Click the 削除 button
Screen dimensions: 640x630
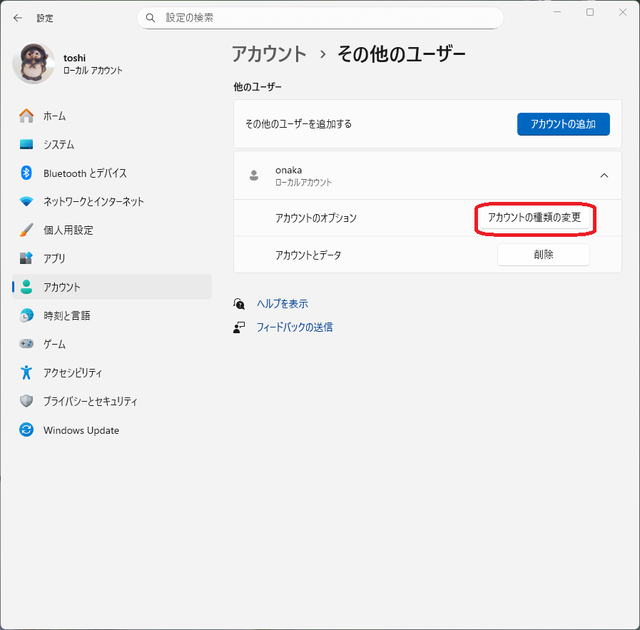543,255
